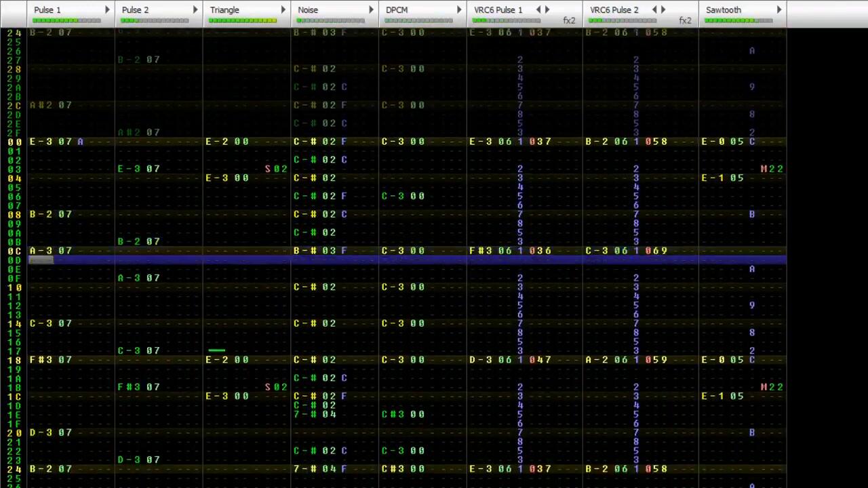Select A-3 note in Pulse 1 row 0C
The image size is (868, 488).
pyautogui.click(x=41, y=251)
